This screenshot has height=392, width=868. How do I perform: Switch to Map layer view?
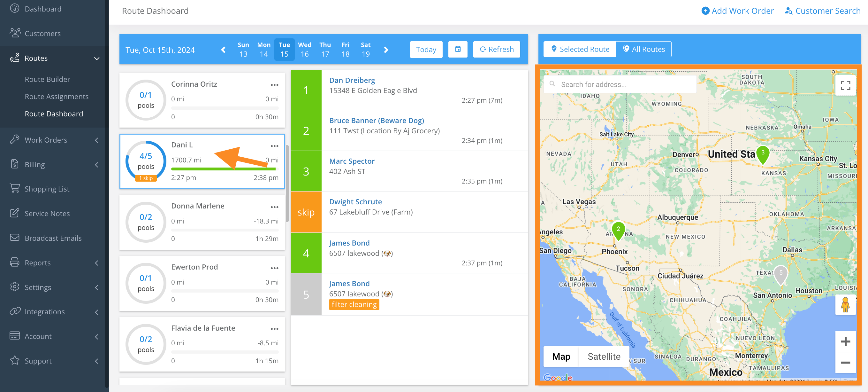pyautogui.click(x=561, y=356)
